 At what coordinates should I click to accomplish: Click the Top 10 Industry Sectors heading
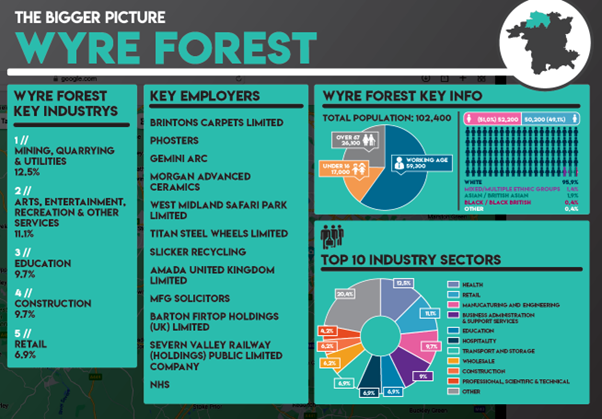[411, 260]
